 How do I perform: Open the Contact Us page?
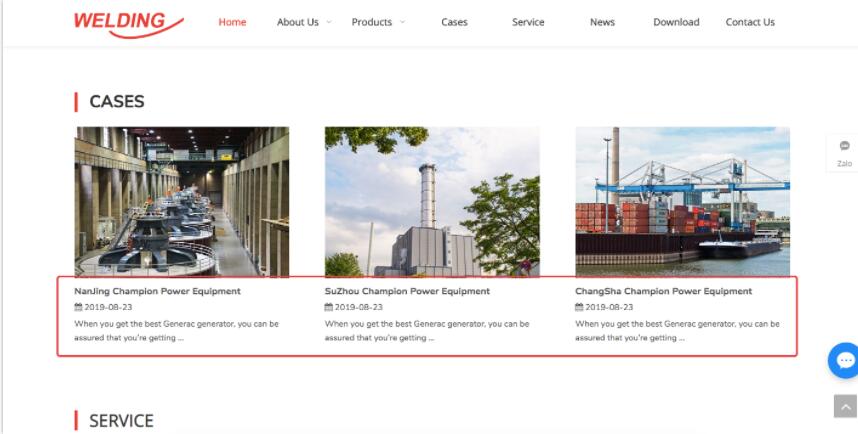click(x=750, y=22)
